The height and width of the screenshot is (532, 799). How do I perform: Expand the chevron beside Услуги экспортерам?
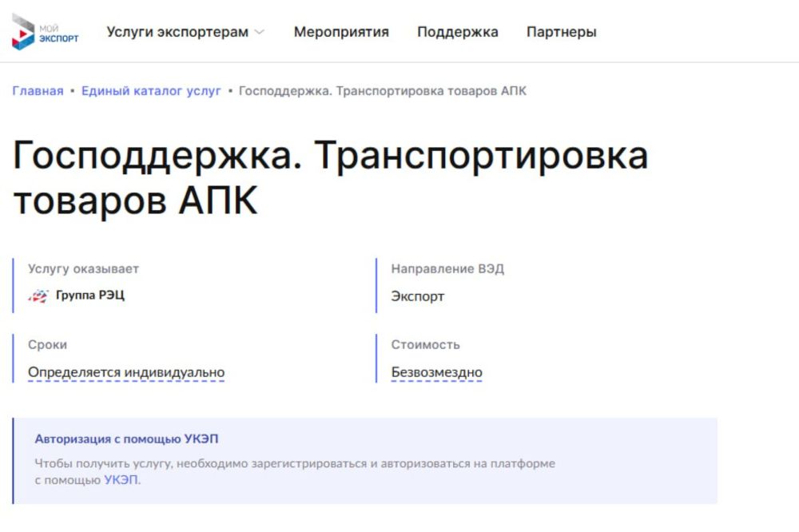point(259,33)
